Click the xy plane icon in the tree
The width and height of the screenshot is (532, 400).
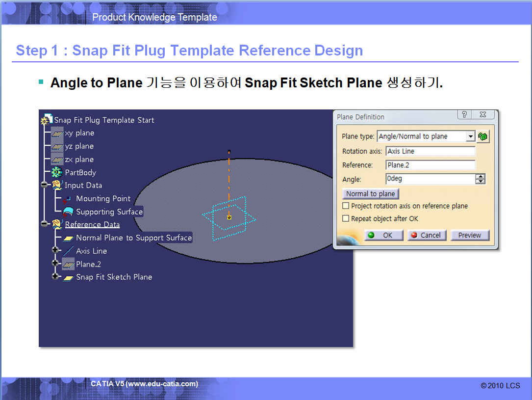(57, 133)
